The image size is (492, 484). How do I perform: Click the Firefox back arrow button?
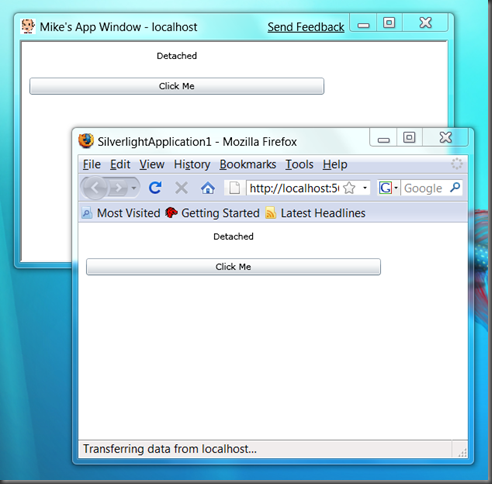click(x=95, y=188)
